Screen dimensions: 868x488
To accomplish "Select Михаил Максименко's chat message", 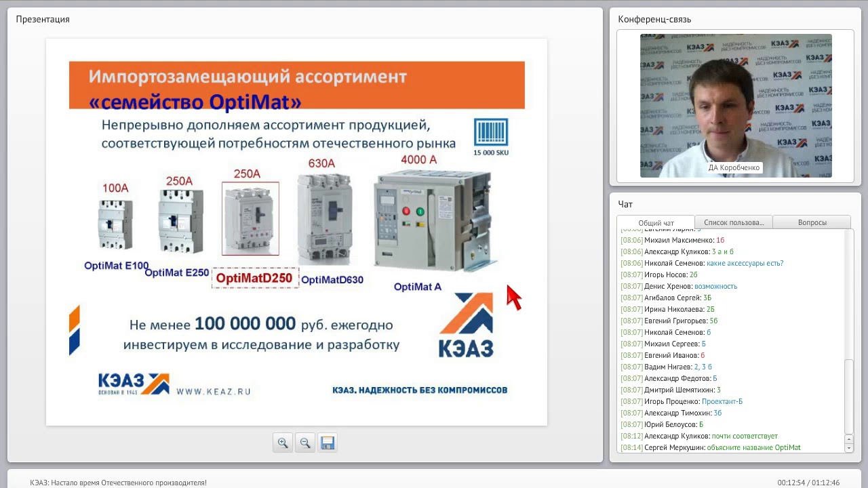I will click(673, 240).
